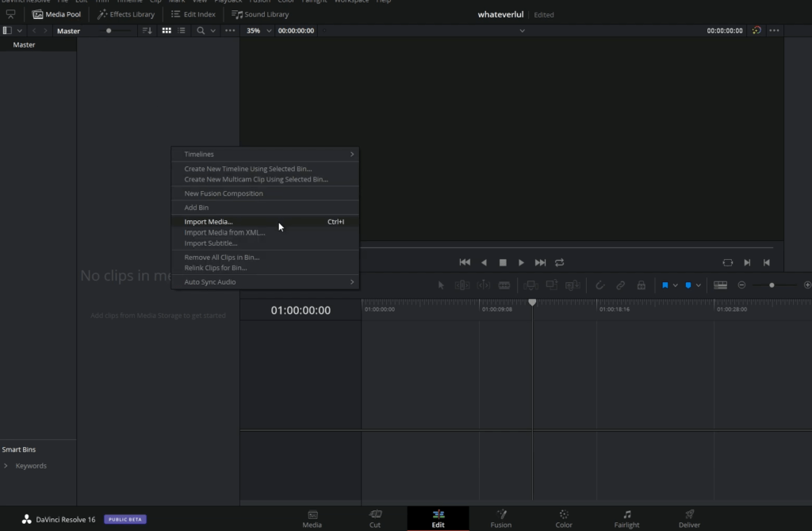Viewport: 812px width, 531px height.
Task: Open the flag color dropdown
Action: (676, 285)
